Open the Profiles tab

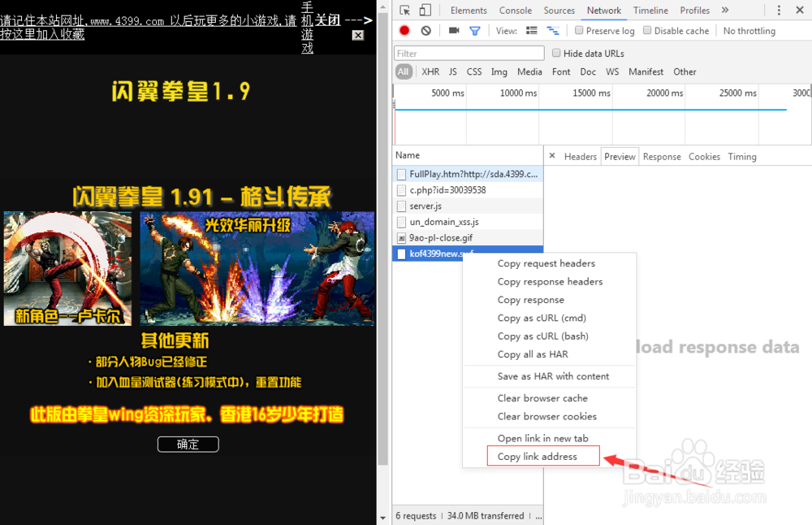694,11
